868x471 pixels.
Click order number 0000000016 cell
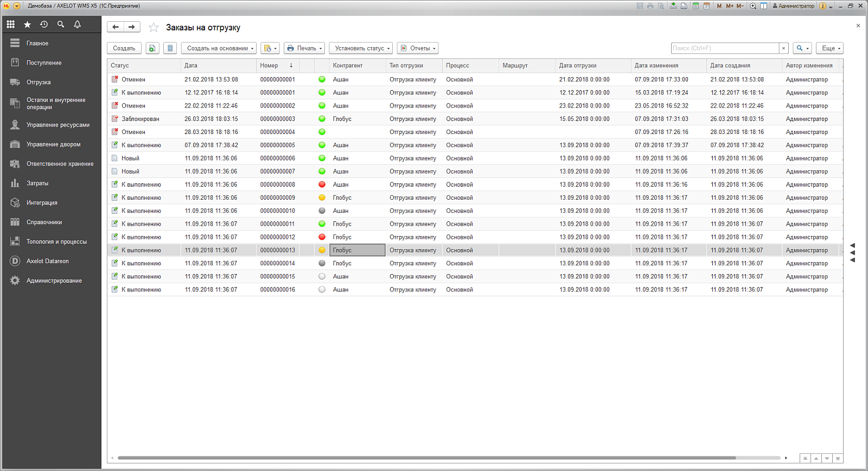[277, 290]
